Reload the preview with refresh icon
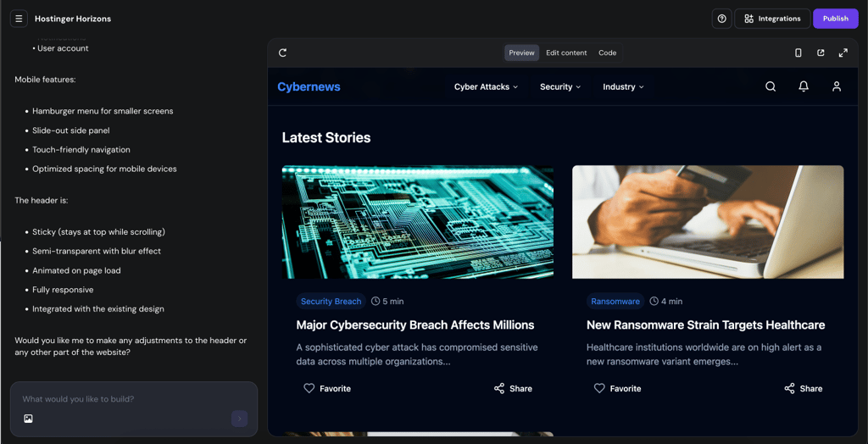868x444 pixels. click(283, 53)
